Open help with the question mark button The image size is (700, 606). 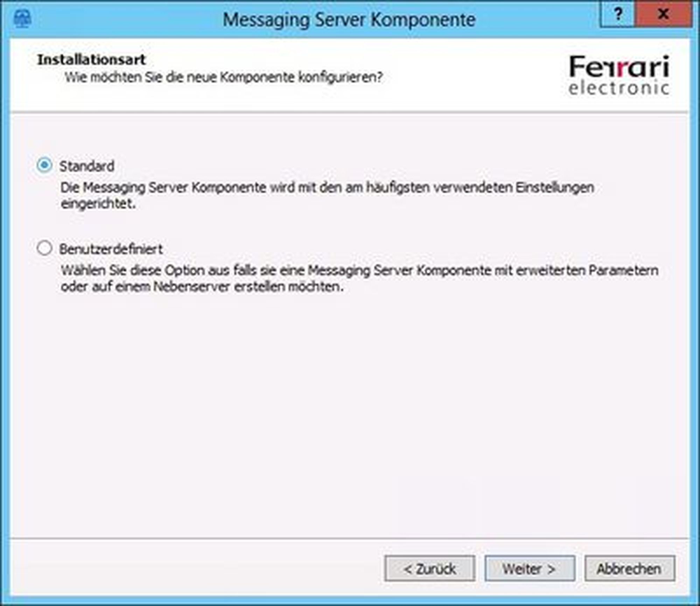(618, 14)
